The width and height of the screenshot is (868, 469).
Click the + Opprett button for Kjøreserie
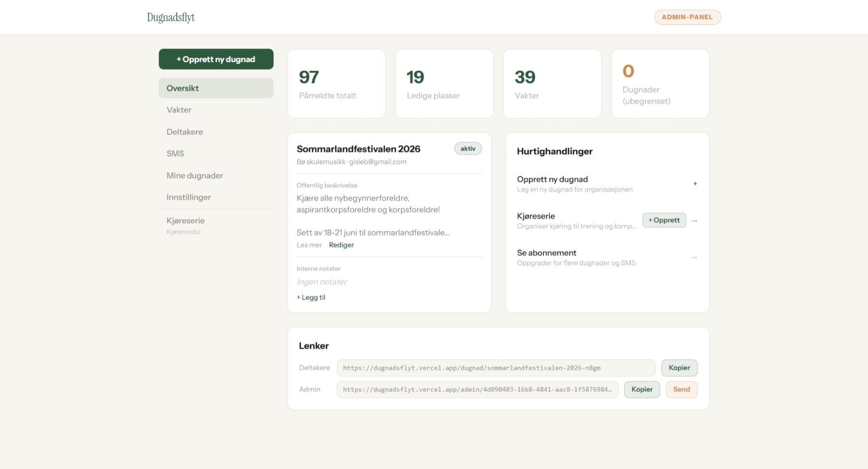tap(664, 220)
